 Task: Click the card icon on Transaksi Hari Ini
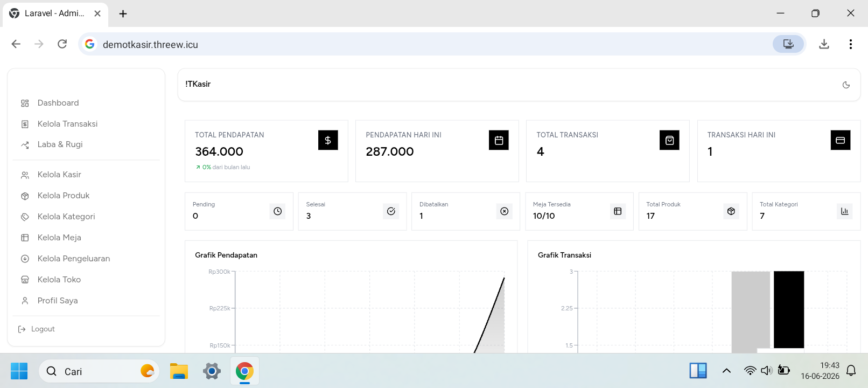coord(841,140)
